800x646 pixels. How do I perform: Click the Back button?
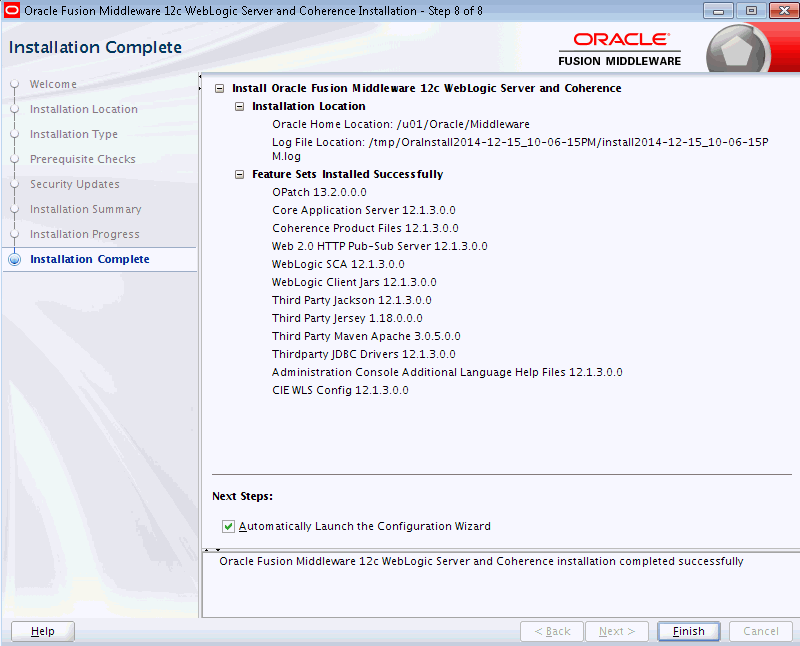[552, 631]
